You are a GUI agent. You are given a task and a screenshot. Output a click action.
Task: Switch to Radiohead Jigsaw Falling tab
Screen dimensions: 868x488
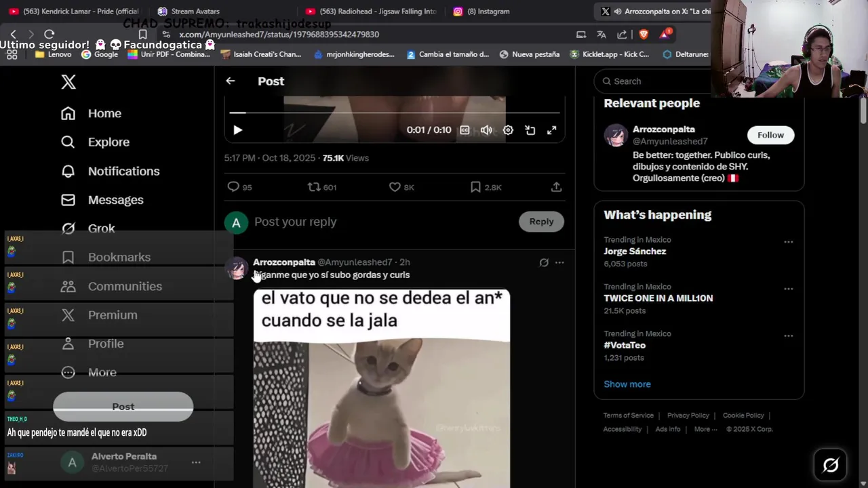[371, 11]
